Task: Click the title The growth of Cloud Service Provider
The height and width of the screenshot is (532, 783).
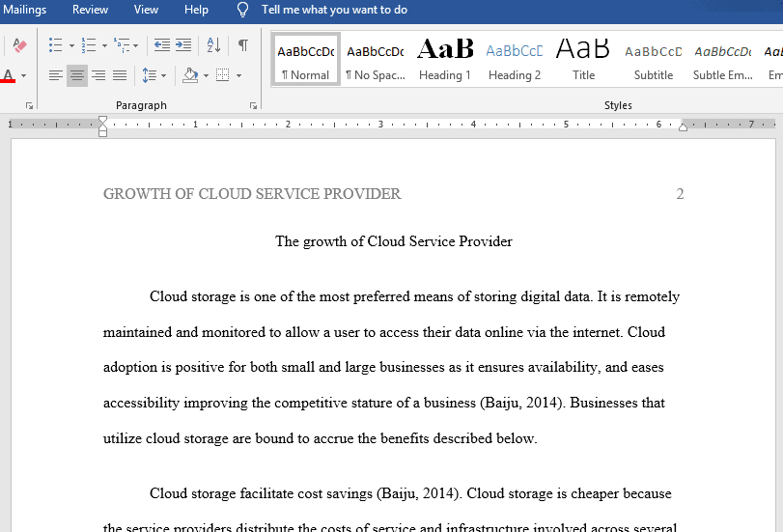Action: (x=394, y=241)
